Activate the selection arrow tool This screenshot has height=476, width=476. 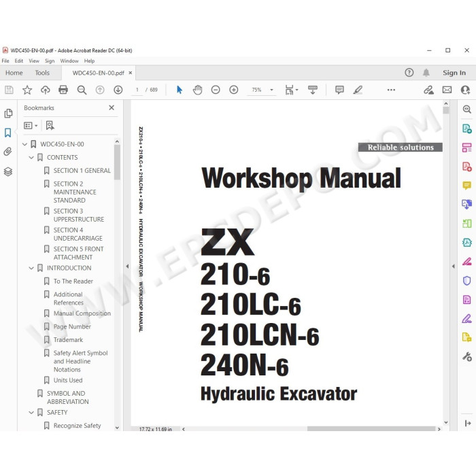pos(180,90)
